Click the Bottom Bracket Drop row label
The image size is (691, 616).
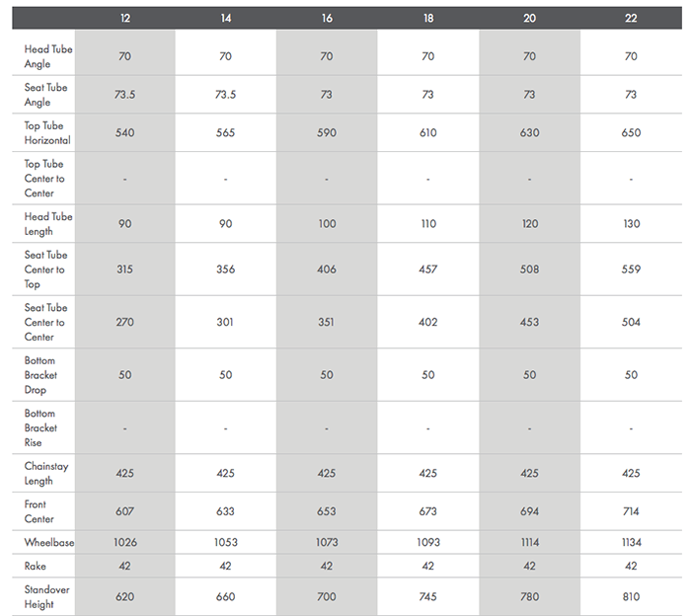tap(40, 375)
